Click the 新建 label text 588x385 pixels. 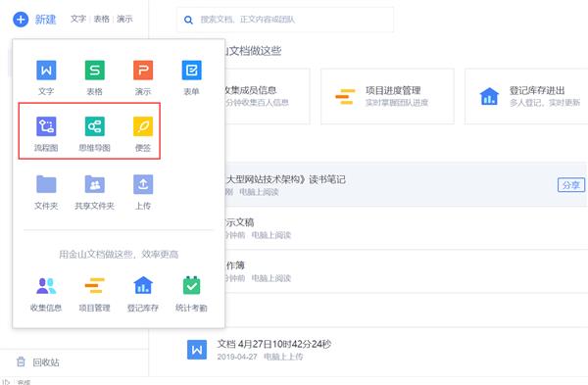pyautogui.click(x=45, y=20)
